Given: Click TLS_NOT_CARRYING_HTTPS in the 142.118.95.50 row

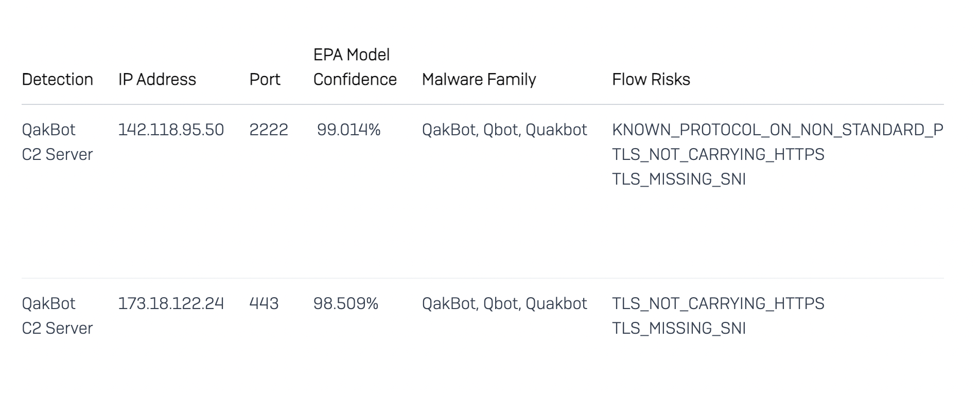Looking at the screenshot, I should tap(718, 154).
